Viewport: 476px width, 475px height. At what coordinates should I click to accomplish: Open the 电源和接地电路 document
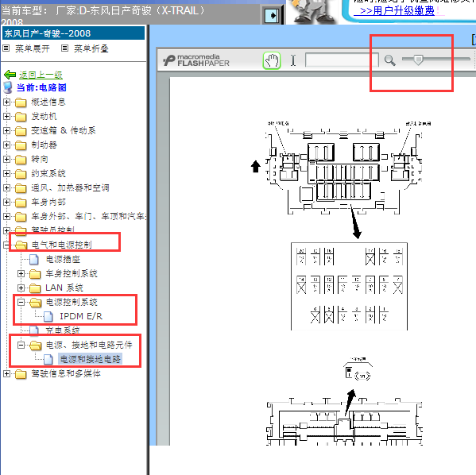click(x=90, y=359)
